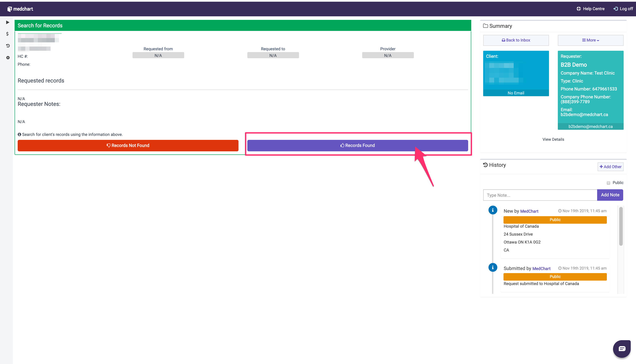Select the play arrow in the left sidebar

7,22
